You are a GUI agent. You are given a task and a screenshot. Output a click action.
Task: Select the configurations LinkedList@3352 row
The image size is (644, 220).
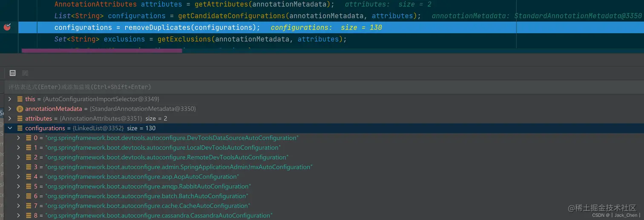point(324,128)
